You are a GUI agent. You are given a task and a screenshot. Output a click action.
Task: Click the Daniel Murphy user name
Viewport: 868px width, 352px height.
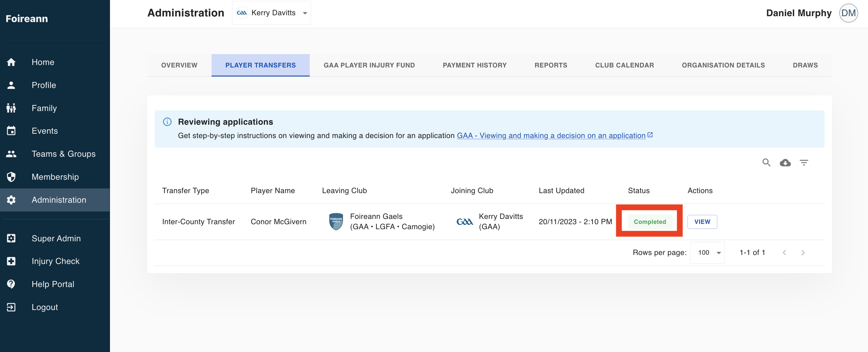click(x=799, y=13)
